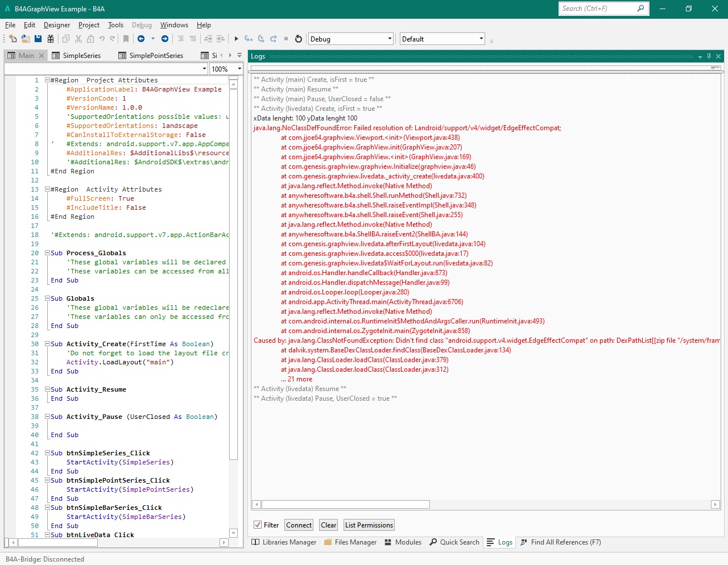Click the Comment block icon
This screenshot has height=565, width=728.
tap(180, 39)
